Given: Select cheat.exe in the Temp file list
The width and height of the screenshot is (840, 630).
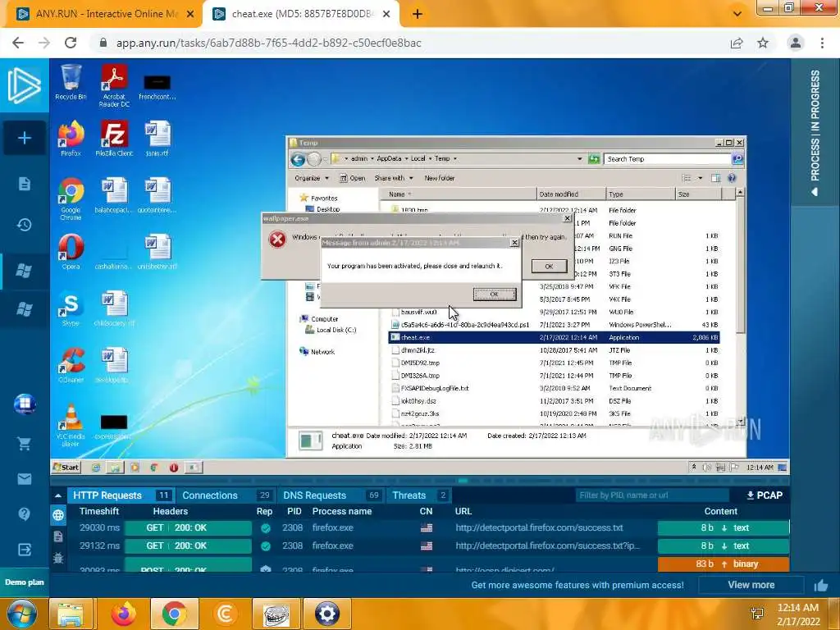Looking at the screenshot, I should [554, 337].
